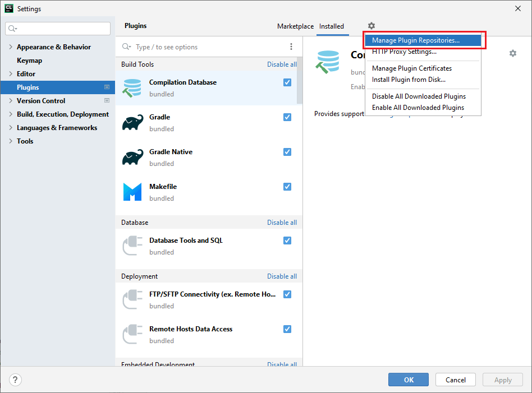Uncheck the Compilation Database plugin checkbox
Screen dimensions: 532x393
(x=287, y=82)
